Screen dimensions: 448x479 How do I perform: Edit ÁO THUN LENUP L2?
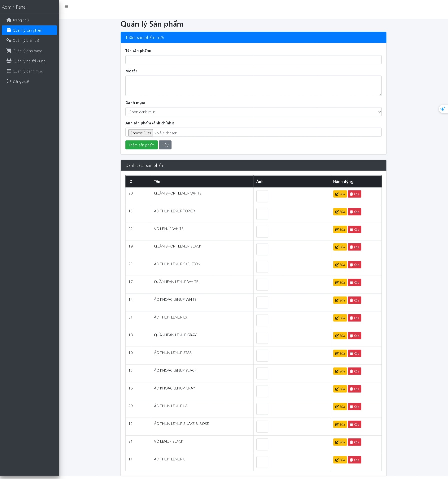point(340,407)
